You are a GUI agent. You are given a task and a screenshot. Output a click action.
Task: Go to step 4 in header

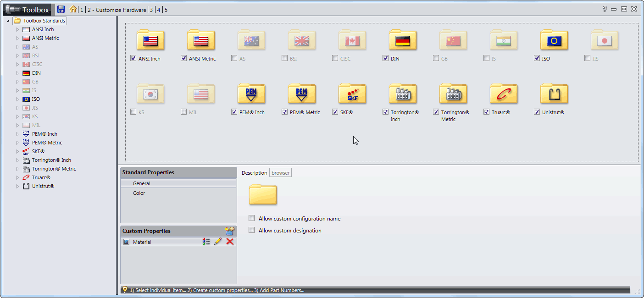159,10
